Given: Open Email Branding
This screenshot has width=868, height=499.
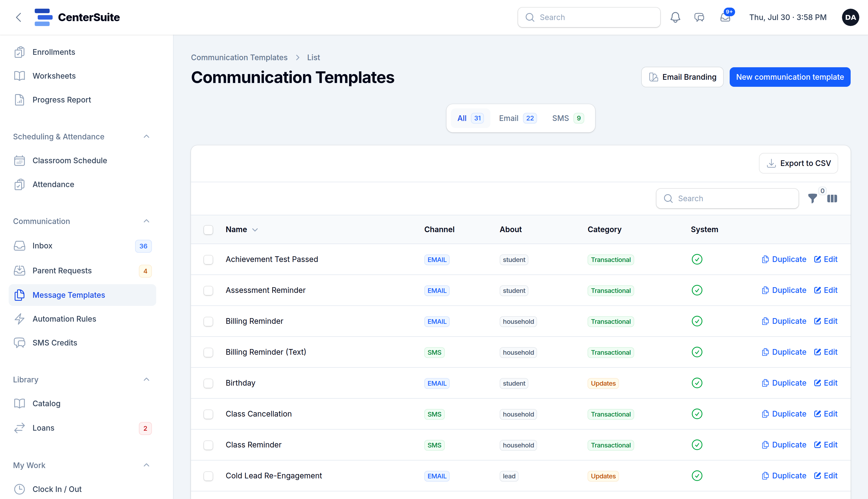Looking at the screenshot, I should pyautogui.click(x=682, y=77).
